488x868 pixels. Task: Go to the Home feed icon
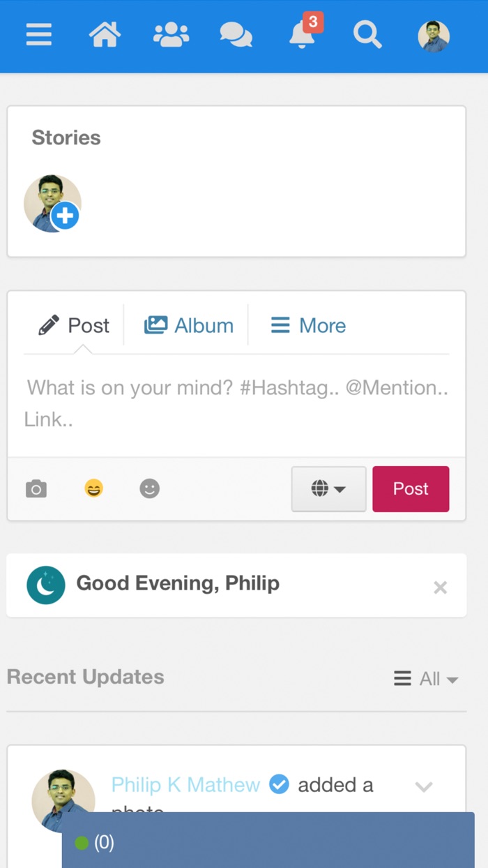pyautogui.click(x=105, y=35)
